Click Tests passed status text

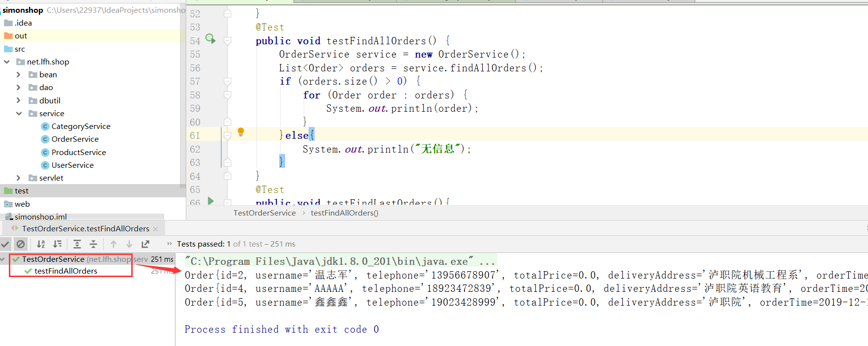pyautogui.click(x=236, y=244)
